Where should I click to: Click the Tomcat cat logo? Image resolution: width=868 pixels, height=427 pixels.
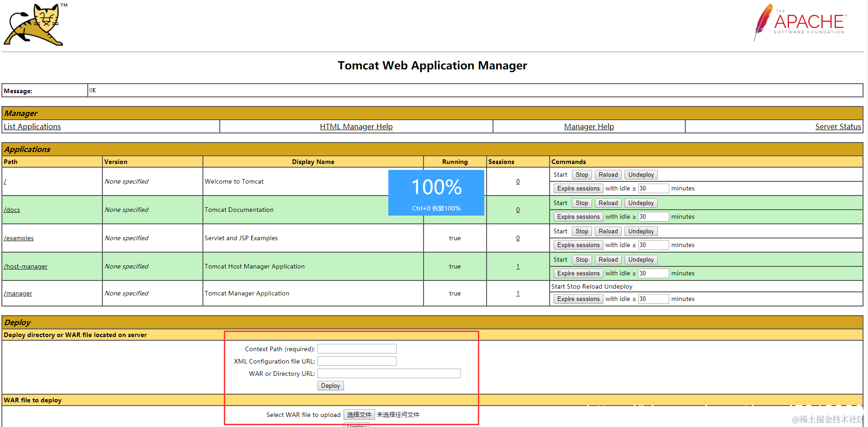click(x=34, y=25)
